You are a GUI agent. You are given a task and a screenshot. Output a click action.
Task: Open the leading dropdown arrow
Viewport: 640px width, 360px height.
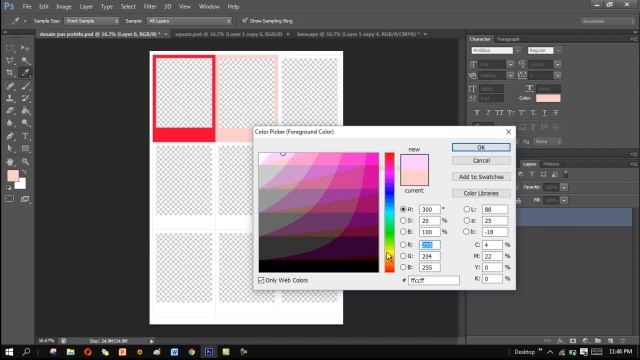(x=558, y=64)
